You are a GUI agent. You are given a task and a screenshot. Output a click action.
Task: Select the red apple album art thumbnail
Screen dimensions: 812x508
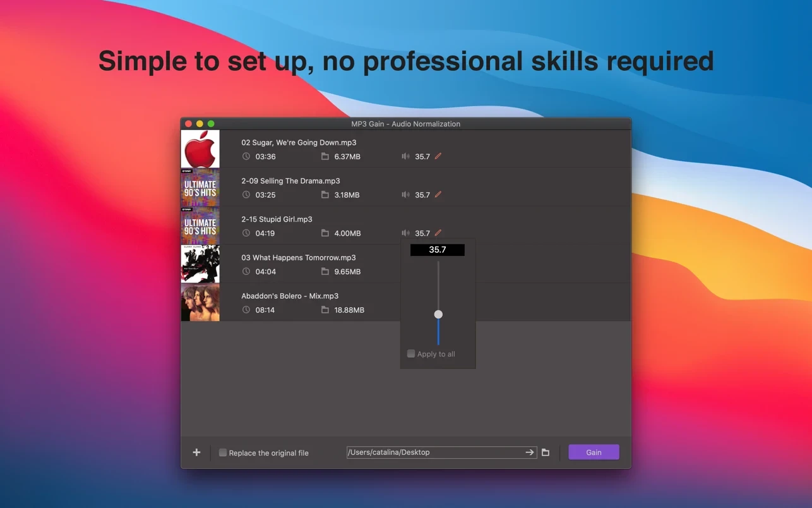click(x=200, y=149)
